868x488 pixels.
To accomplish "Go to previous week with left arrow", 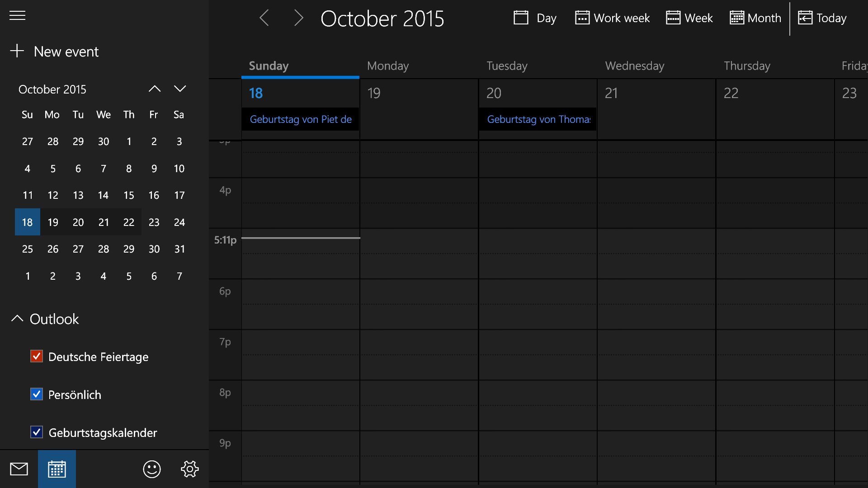I will click(x=264, y=18).
